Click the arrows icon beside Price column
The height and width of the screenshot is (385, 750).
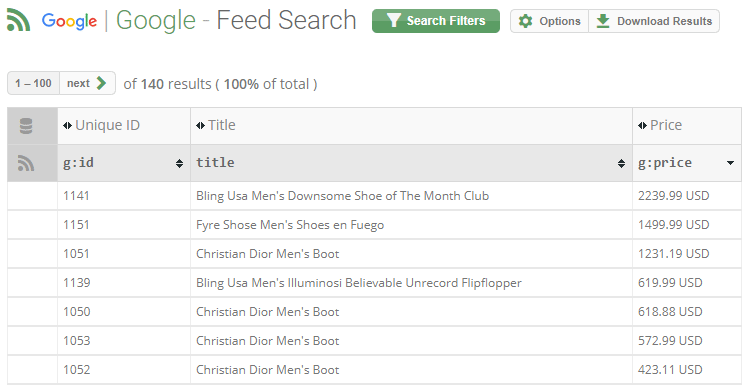642,126
